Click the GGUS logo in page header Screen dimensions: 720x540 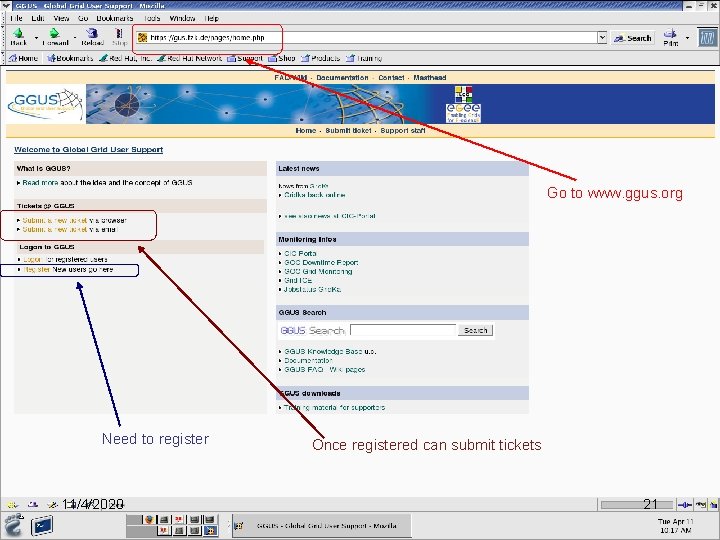click(45, 104)
